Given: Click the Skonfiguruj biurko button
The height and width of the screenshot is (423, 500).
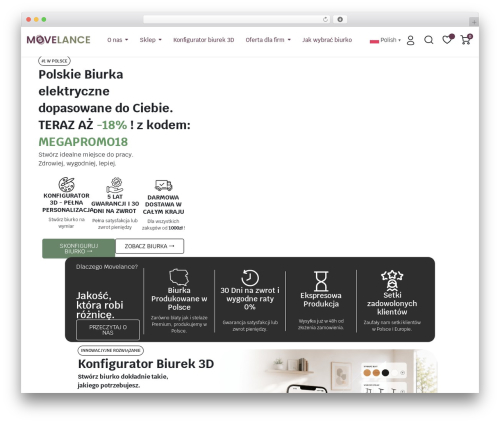Looking at the screenshot, I should (79, 248).
